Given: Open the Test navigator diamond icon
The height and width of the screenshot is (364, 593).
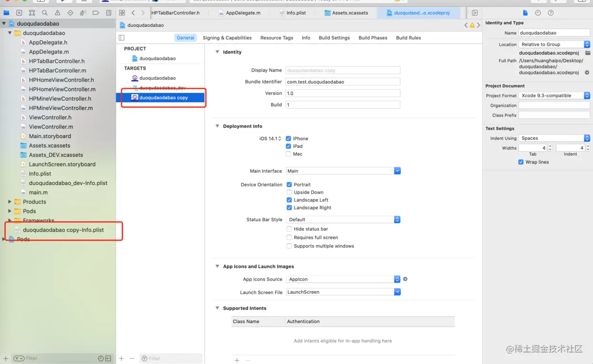Looking at the screenshot, I should 70,13.
